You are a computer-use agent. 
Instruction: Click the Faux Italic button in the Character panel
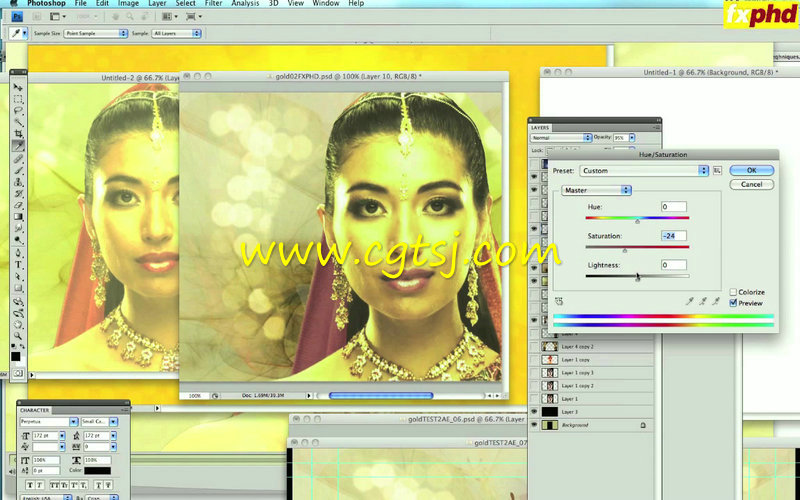tap(40, 485)
